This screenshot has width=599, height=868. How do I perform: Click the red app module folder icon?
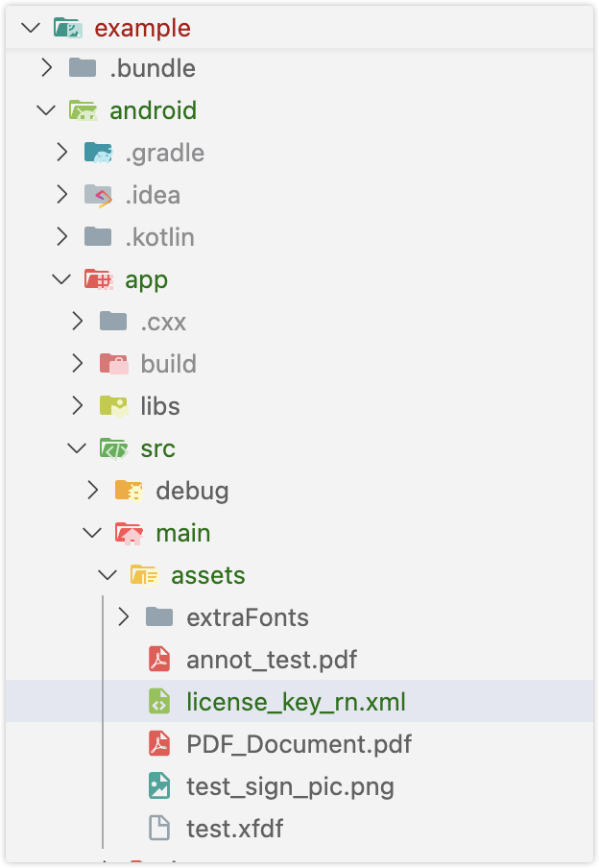pyautogui.click(x=99, y=279)
